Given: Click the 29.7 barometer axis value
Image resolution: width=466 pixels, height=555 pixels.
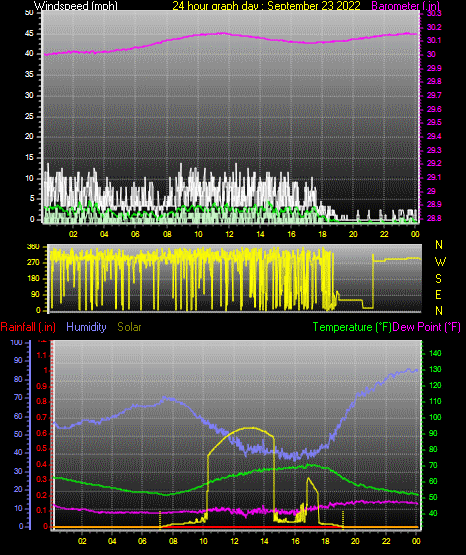Looking at the screenshot, I should coord(434,95).
